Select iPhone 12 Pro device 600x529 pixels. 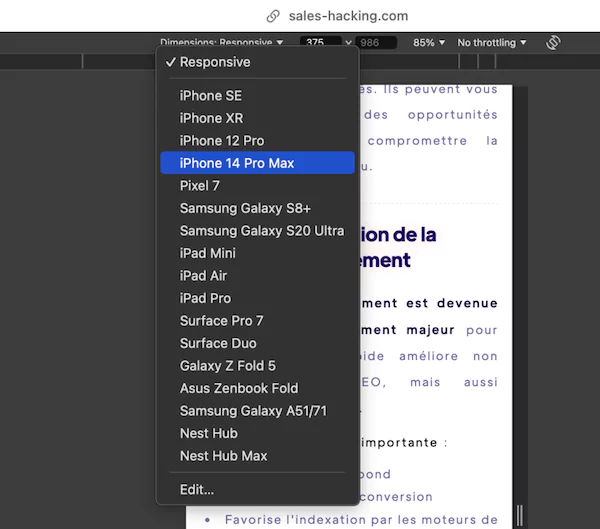[x=257, y=140]
